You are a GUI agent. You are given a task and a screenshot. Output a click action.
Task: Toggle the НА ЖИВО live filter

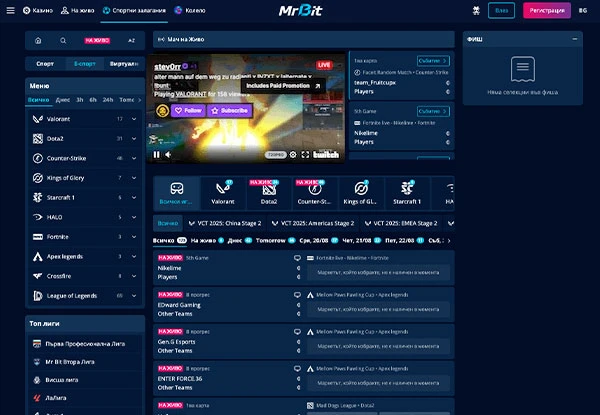[97, 41]
